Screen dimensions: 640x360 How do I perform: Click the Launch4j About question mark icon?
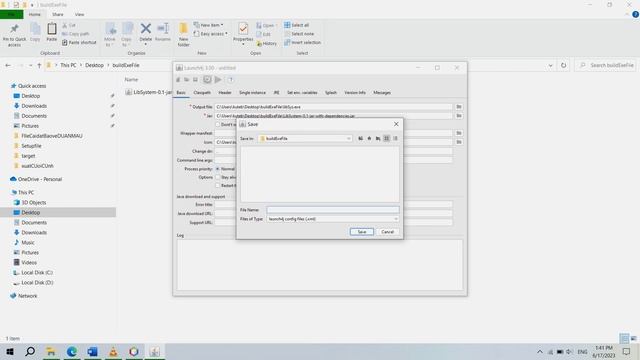coord(231,80)
